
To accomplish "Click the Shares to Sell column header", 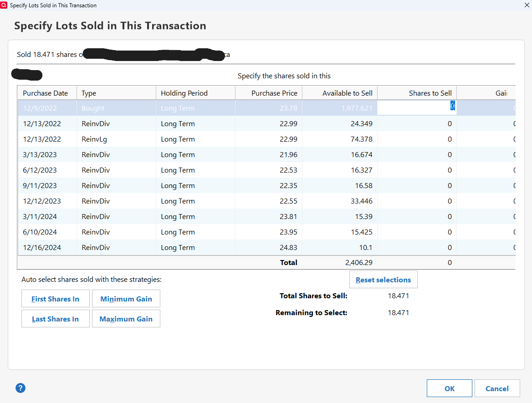I will point(430,93).
